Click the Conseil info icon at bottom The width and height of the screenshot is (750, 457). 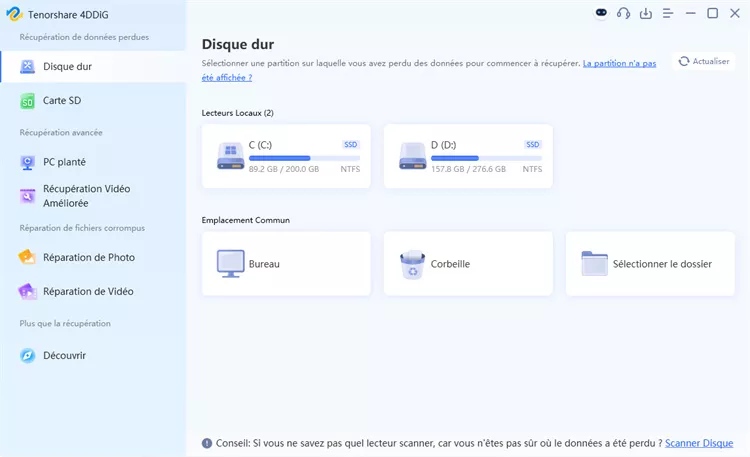coord(207,443)
